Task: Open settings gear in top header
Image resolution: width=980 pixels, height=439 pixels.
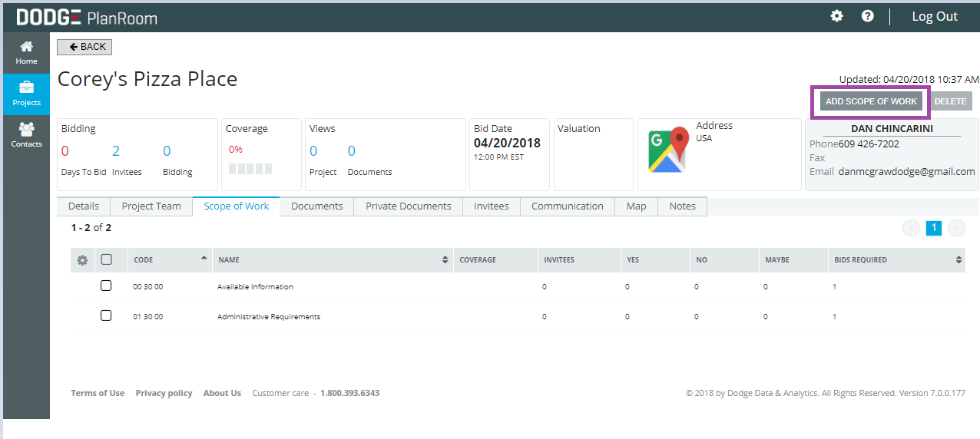Action: pos(836,16)
